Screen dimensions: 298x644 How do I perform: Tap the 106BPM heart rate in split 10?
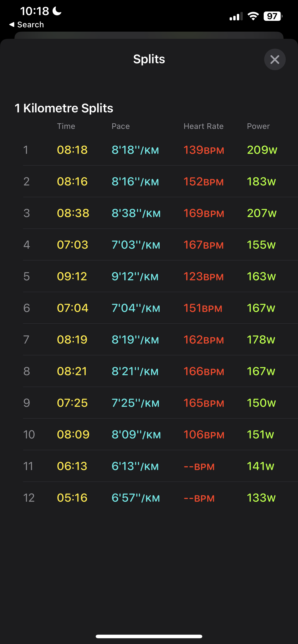click(204, 435)
